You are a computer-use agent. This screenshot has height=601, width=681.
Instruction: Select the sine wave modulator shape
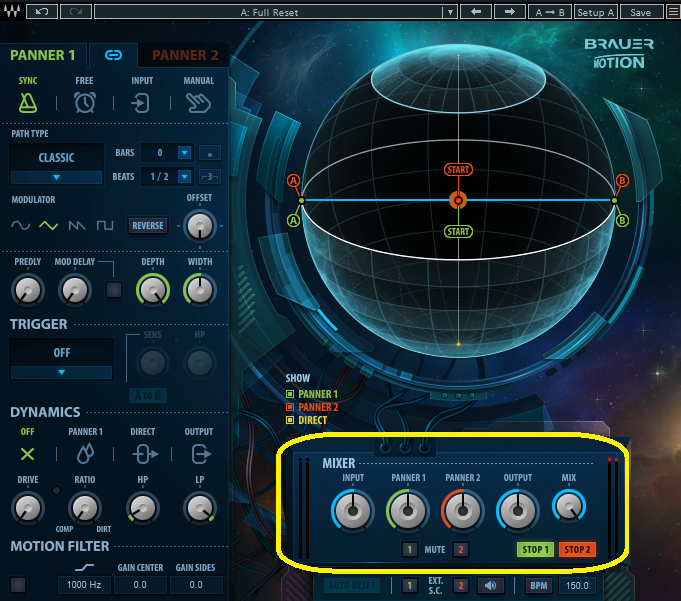pyautogui.click(x=21, y=226)
